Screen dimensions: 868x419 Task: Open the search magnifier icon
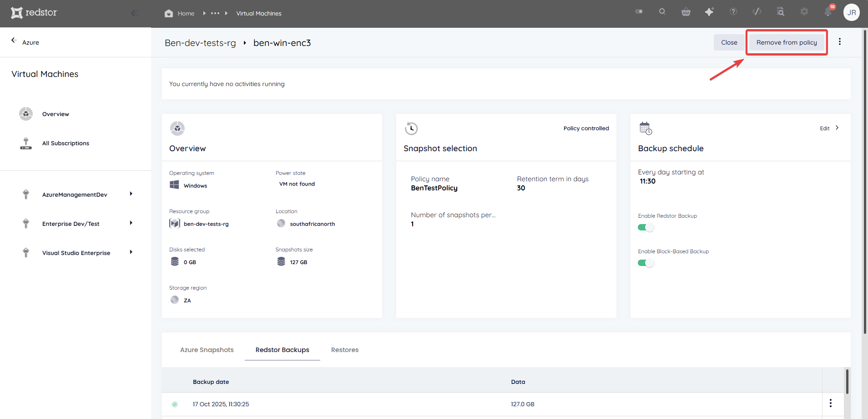click(662, 12)
